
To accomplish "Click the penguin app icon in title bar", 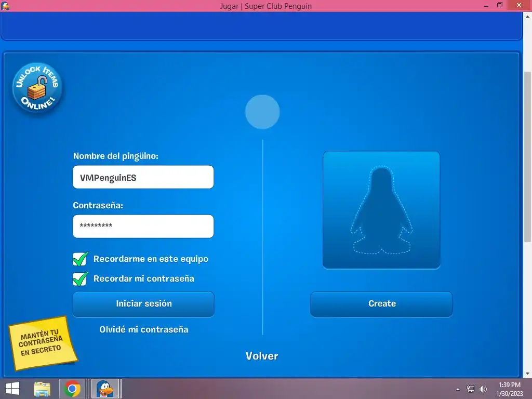I will click(5, 5).
